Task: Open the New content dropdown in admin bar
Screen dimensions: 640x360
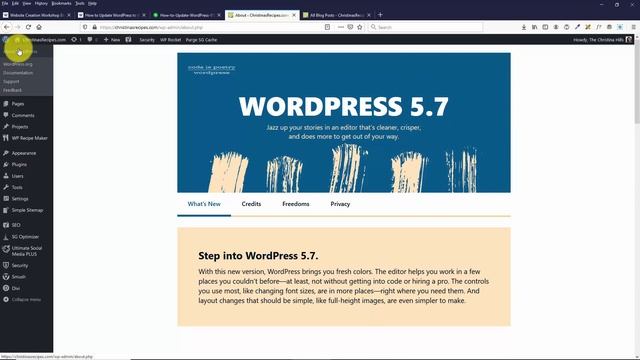Action: [112, 40]
